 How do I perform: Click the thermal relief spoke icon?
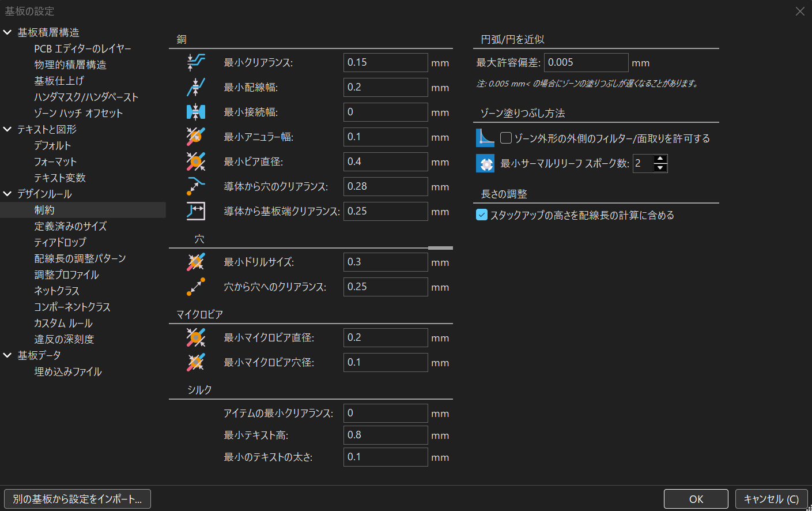(485, 163)
